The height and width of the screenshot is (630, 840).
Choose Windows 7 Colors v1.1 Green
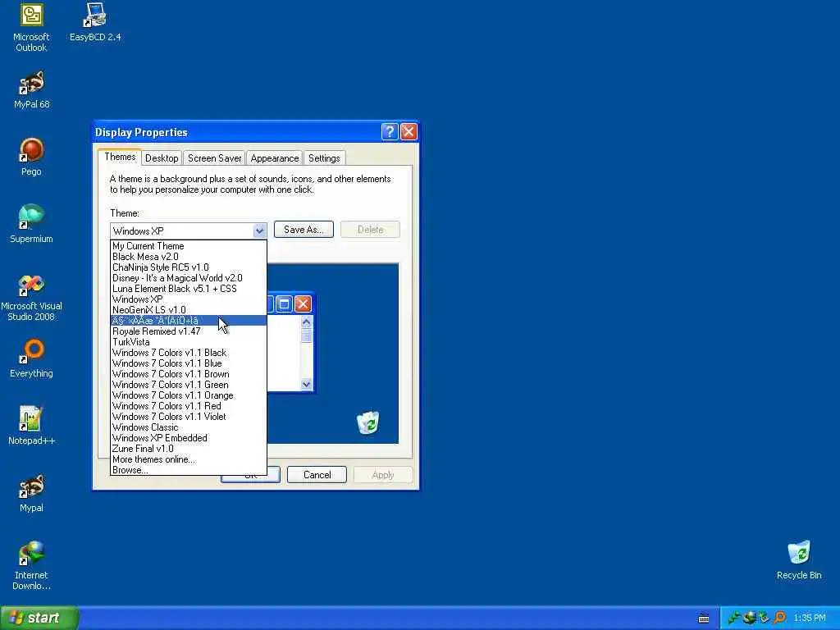click(x=188, y=385)
